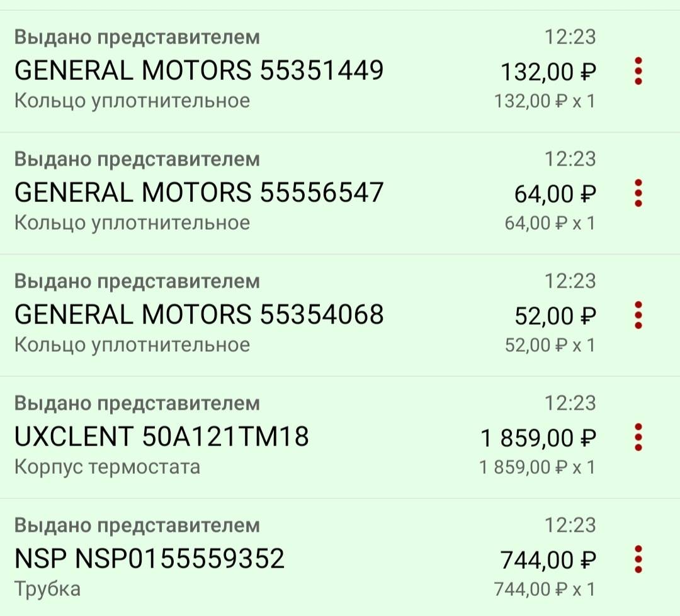Viewport: 680px width, 616px height.
Task: Open options menu for GENERAL MOTORS 55351449
Action: [638, 71]
